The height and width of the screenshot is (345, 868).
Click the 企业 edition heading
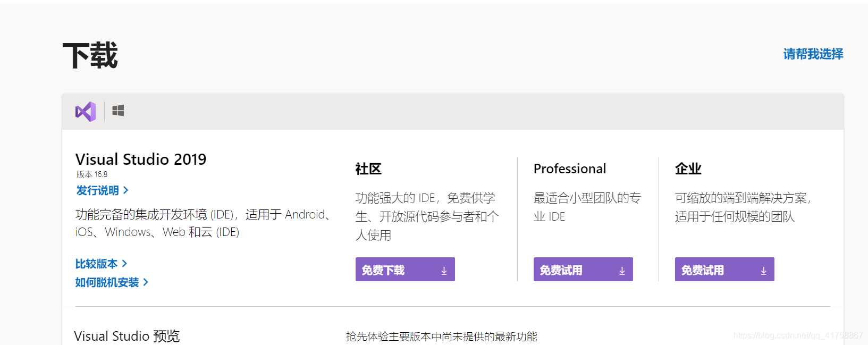tap(688, 169)
